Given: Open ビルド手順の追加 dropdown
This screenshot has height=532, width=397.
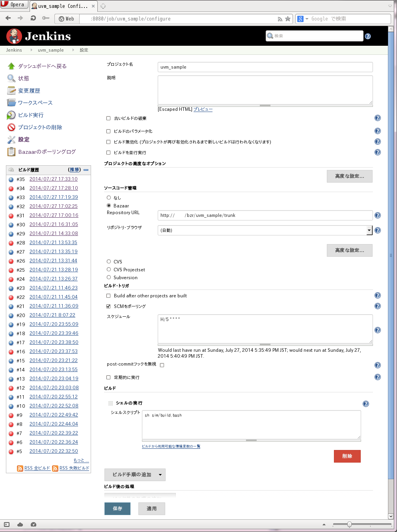Looking at the screenshot, I should tap(135, 475).
